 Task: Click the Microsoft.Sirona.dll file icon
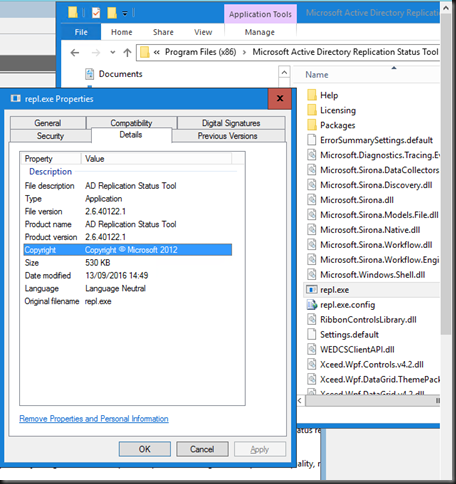pos(312,200)
